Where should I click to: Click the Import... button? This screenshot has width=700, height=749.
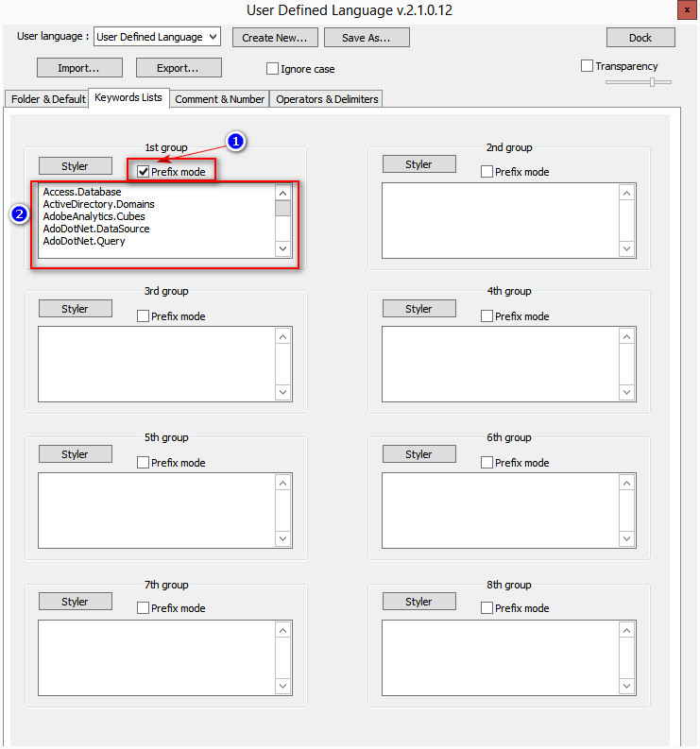pyautogui.click(x=77, y=68)
